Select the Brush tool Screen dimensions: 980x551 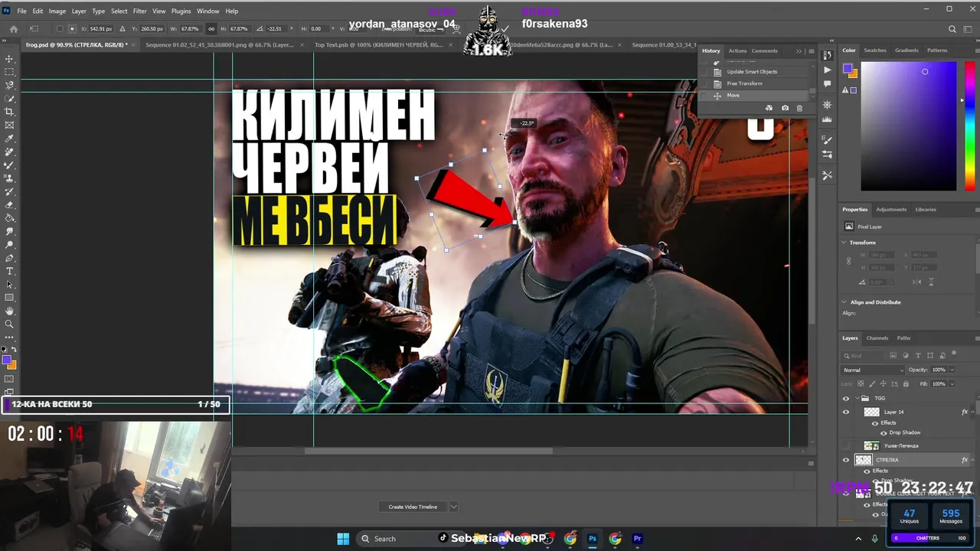tap(9, 165)
